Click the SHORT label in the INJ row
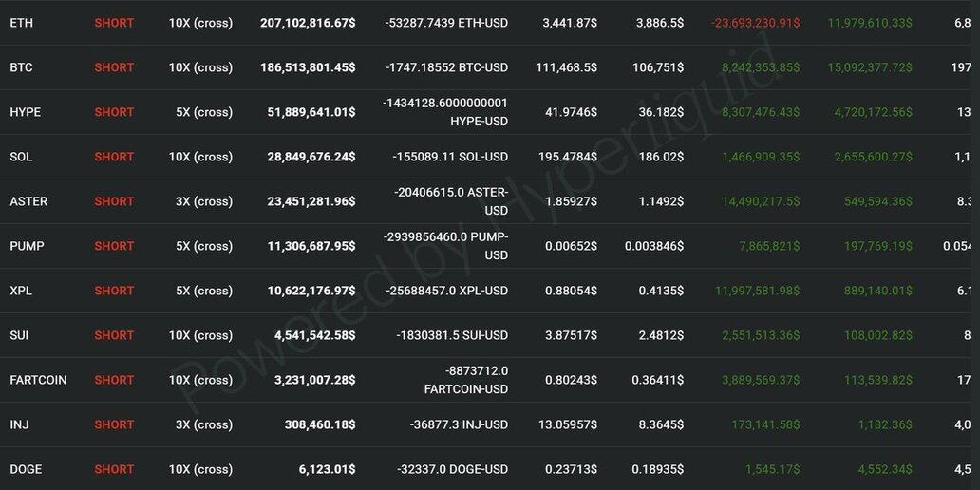The width and height of the screenshot is (980, 490). point(114,424)
